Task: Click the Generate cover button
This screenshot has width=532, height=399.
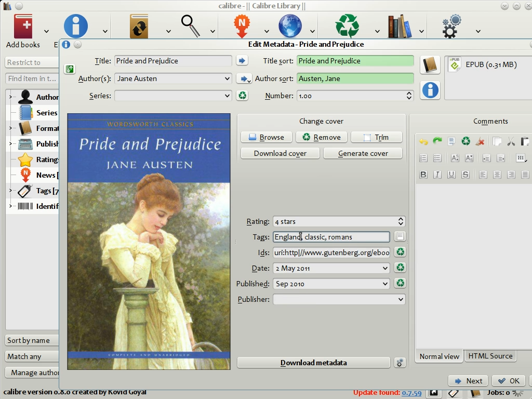Action: point(363,153)
